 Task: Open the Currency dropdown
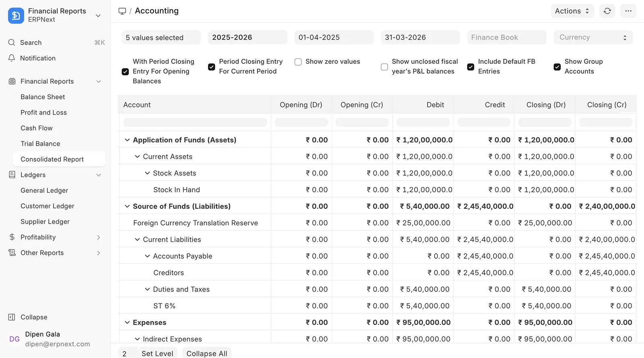593,37
